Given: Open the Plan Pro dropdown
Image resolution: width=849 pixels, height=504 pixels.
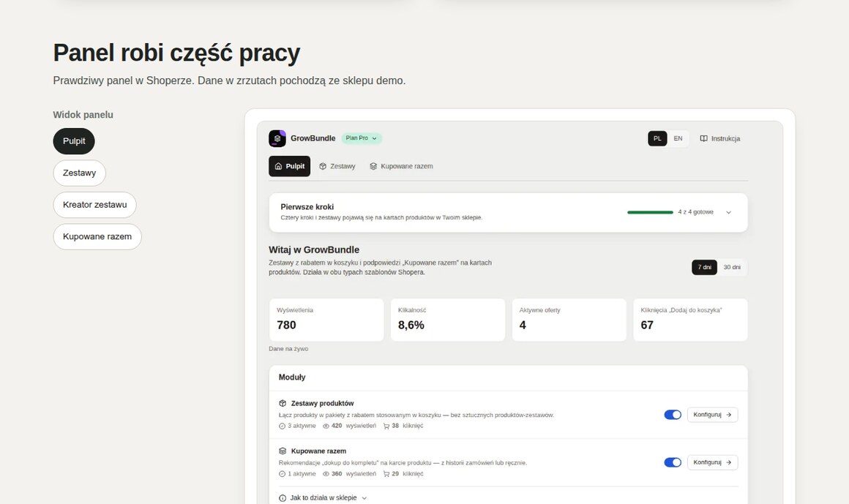Looking at the screenshot, I should coord(361,138).
